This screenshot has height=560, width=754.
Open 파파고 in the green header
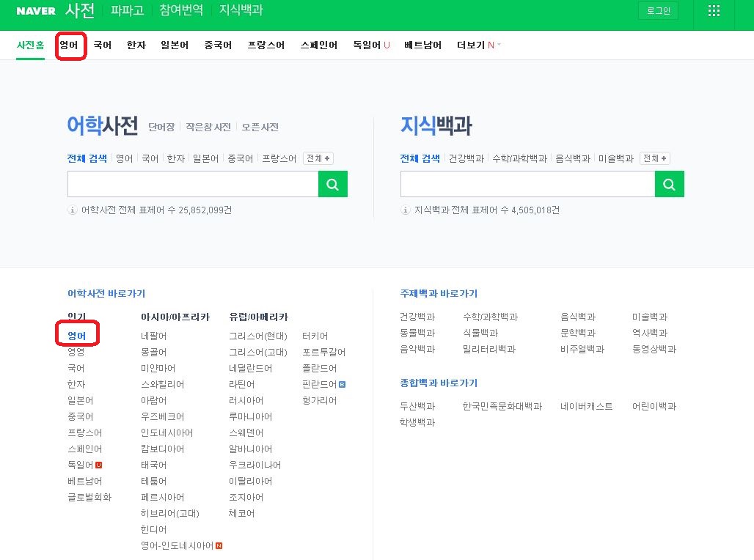click(x=128, y=10)
